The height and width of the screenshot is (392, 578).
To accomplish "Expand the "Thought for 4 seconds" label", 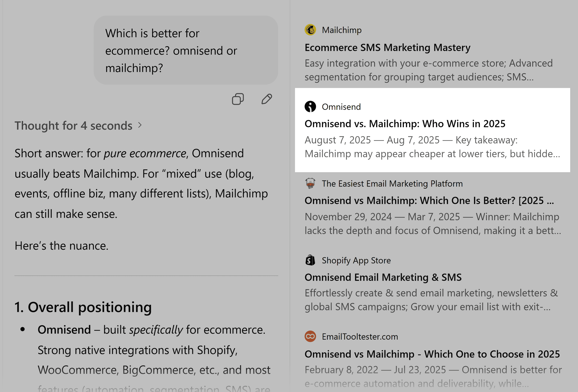I will [x=73, y=125].
